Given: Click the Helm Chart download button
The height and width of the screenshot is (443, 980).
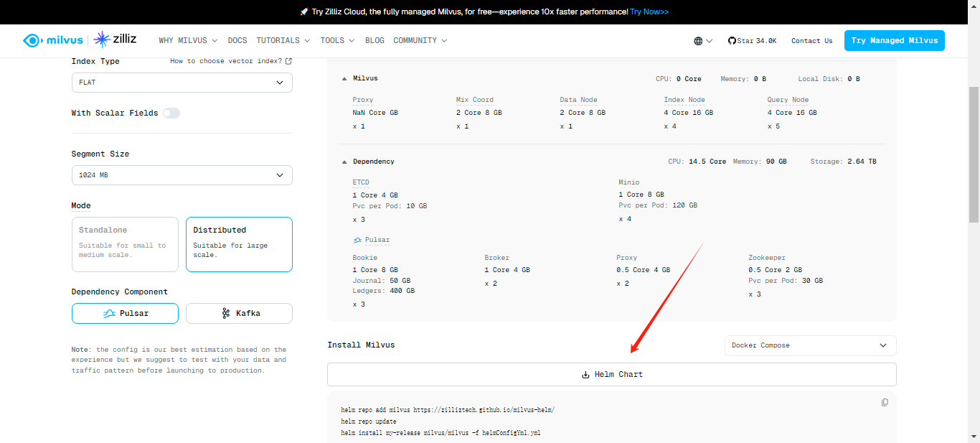Looking at the screenshot, I should click(x=611, y=375).
